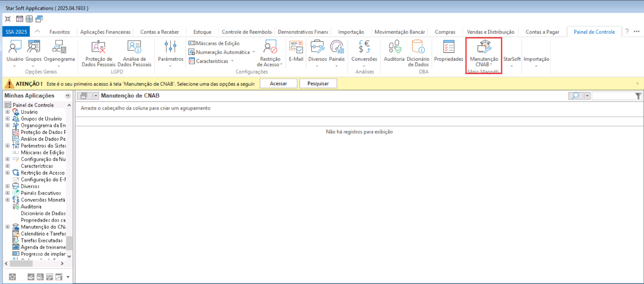Open Conversões currency icon
Image resolution: width=644 pixels, height=284 pixels.
coord(364,47)
